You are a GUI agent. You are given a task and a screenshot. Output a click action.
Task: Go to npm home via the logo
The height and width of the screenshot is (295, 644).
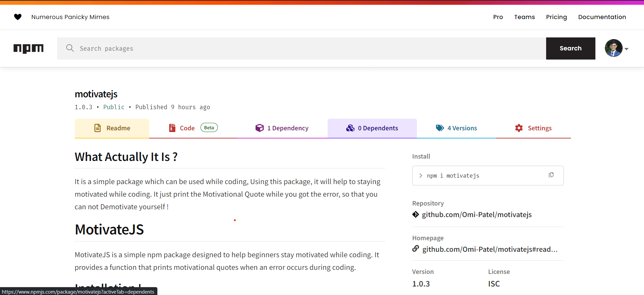[x=29, y=49]
